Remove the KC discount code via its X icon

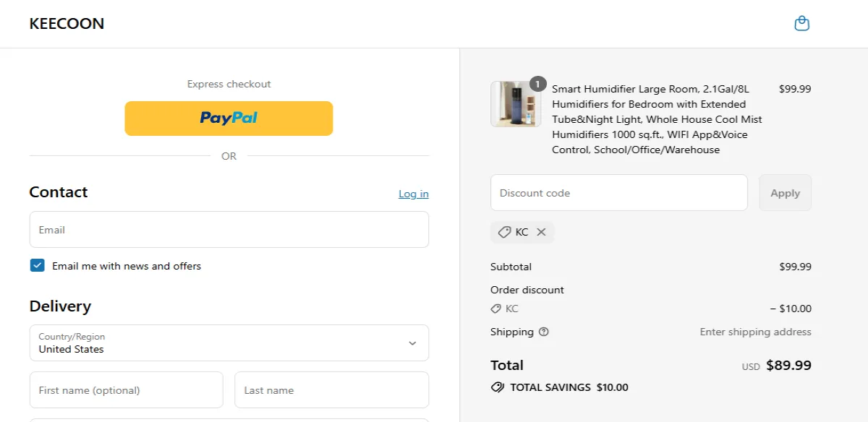(x=541, y=232)
